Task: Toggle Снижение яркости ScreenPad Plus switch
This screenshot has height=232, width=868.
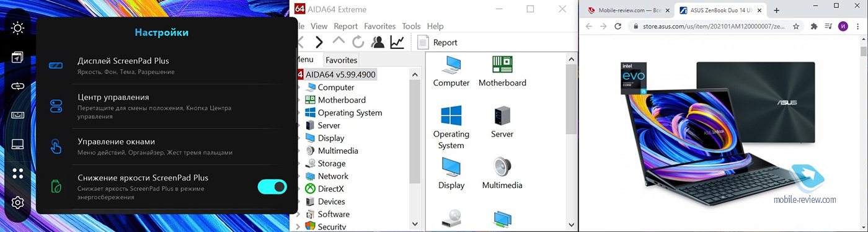Action: pyautogui.click(x=272, y=186)
